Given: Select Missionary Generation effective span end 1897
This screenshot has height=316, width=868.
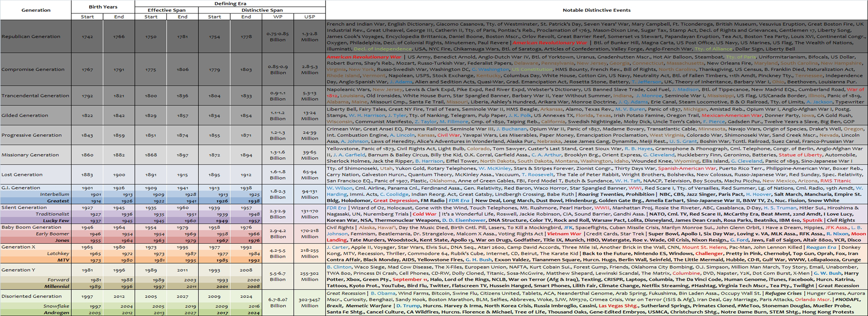Looking at the screenshot, I should click(x=183, y=155).
